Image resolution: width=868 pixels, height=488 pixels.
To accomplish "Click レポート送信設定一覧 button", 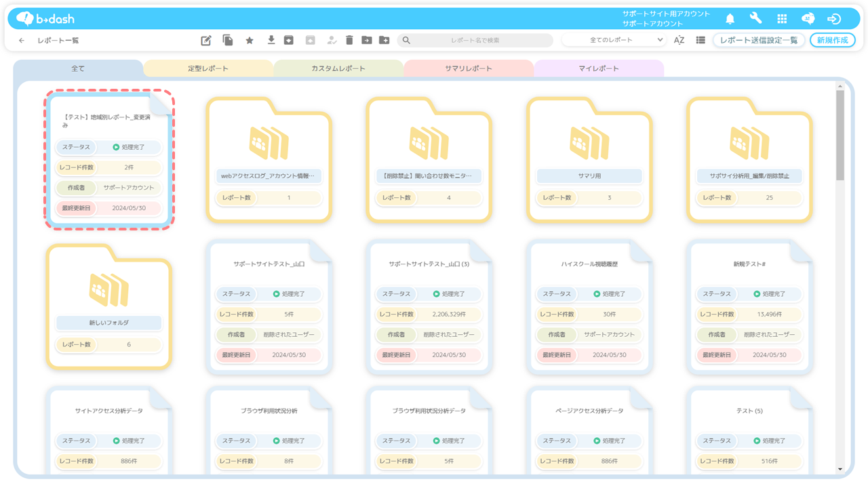I will (x=759, y=41).
